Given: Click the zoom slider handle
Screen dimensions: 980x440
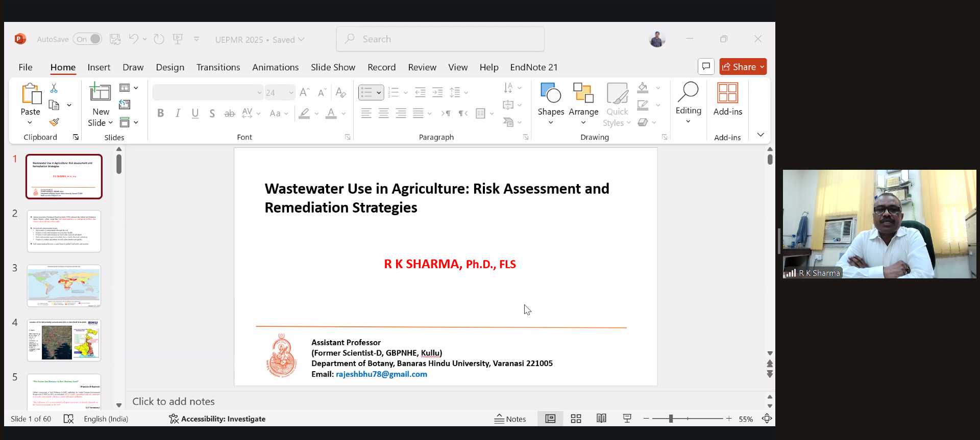Looking at the screenshot, I should click(x=671, y=419).
